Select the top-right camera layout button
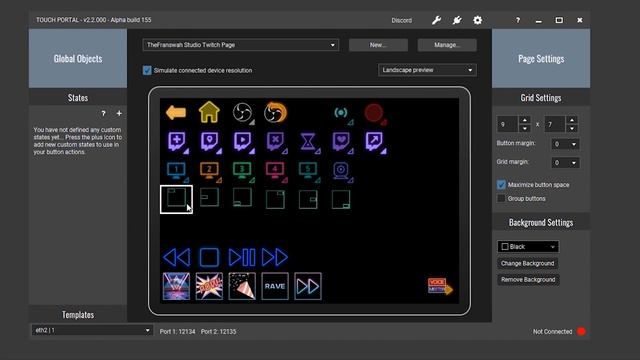 pos(275,200)
